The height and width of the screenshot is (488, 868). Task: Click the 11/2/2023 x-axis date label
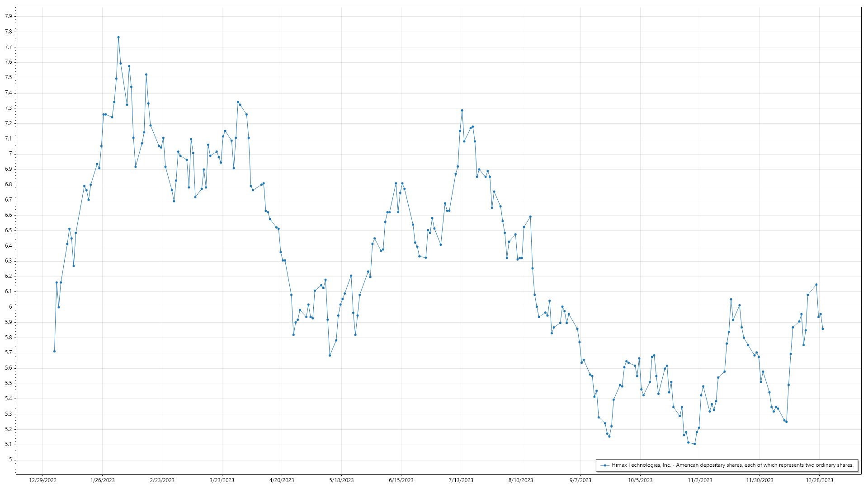(700, 480)
